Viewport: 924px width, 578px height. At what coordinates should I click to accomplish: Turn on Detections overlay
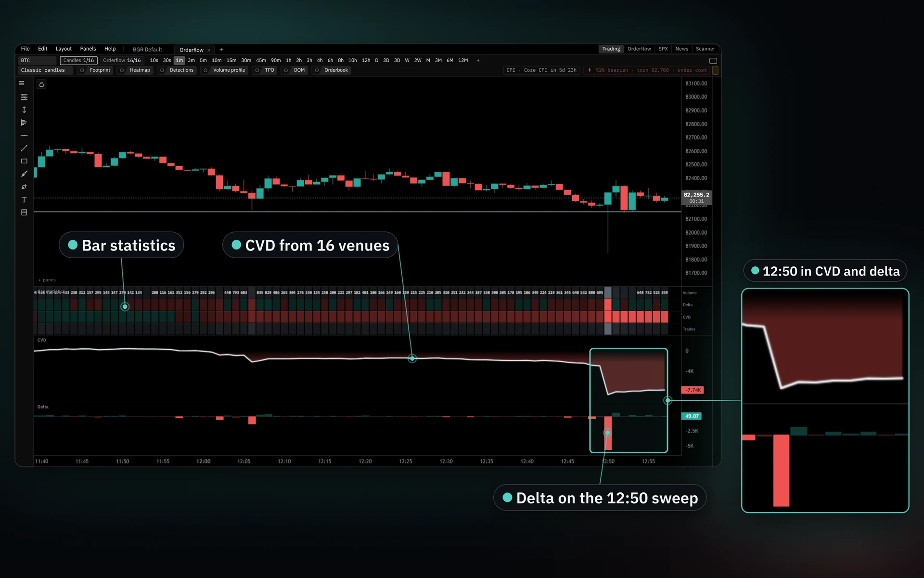[x=177, y=70]
